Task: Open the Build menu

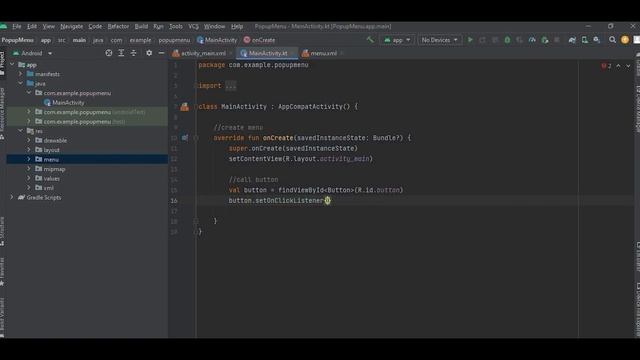Action: pyautogui.click(x=141, y=27)
